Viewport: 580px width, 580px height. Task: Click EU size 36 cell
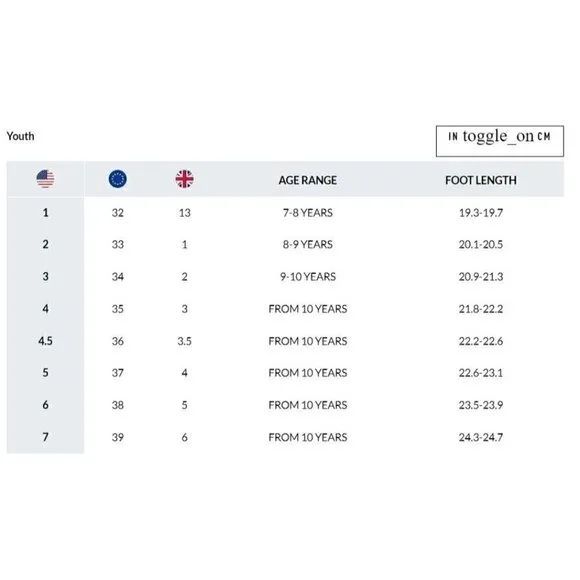pyautogui.click(x=118, y=341)
